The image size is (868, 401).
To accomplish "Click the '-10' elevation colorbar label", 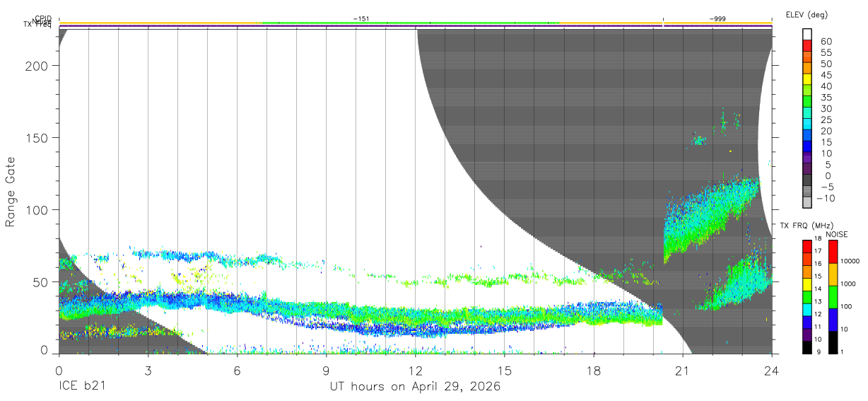I will pyautogui.click(x=824, y=198).
